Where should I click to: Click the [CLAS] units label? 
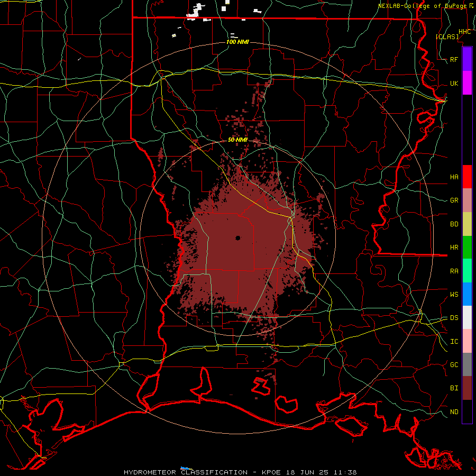click(x=447, y=36)
